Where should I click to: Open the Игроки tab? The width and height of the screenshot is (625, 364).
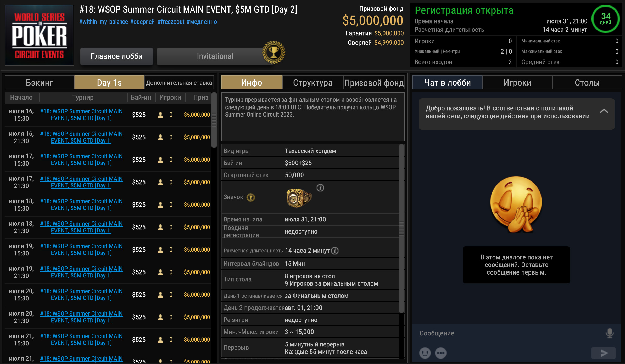[517, 82]
